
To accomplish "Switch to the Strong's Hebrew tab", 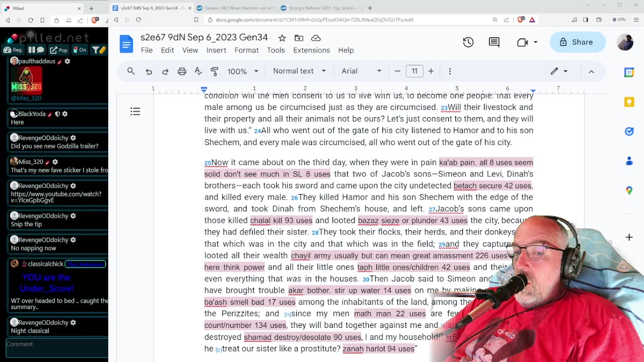I will point(319,8).
